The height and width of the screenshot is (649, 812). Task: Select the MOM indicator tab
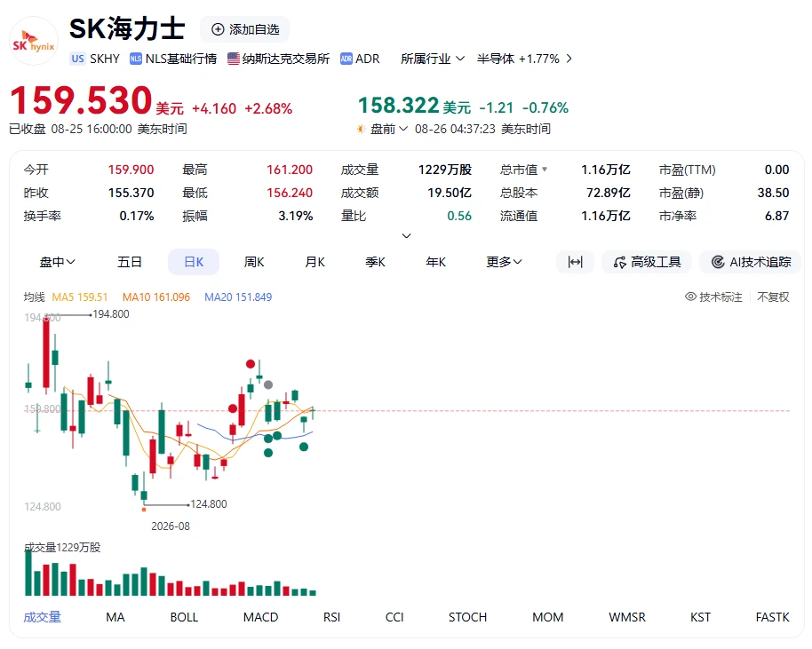(548, 617)
